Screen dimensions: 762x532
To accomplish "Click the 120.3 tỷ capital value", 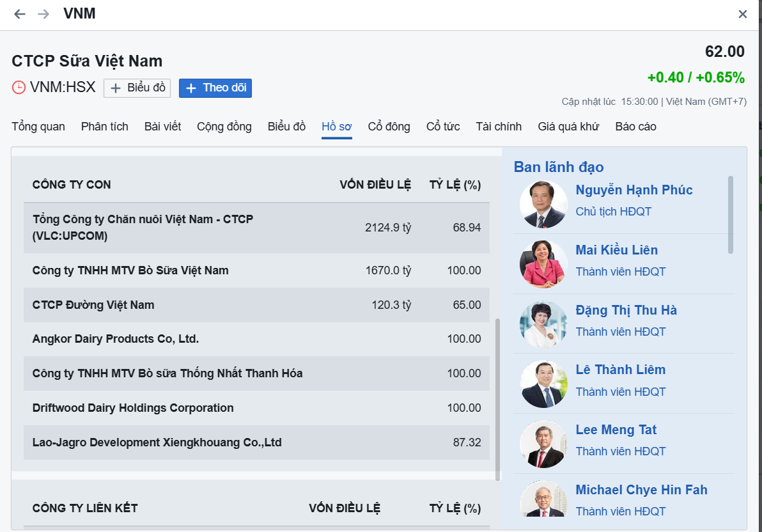I will pyautogui.click(x=392, y=305).
